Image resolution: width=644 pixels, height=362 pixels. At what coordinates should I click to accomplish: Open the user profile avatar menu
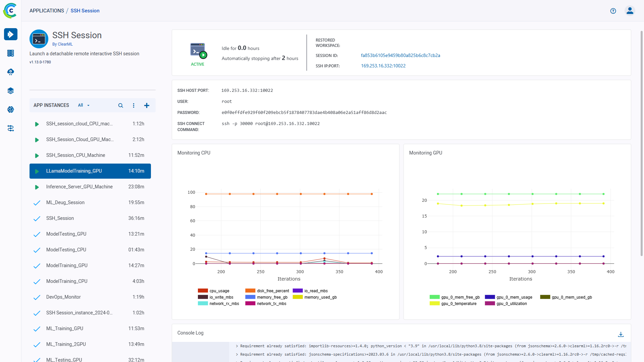[630, 11]
